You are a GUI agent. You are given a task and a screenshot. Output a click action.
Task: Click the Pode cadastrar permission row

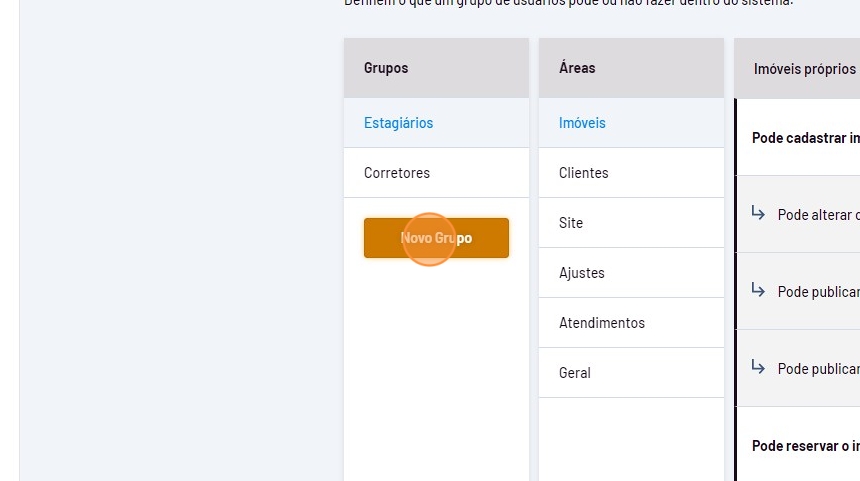805,138
